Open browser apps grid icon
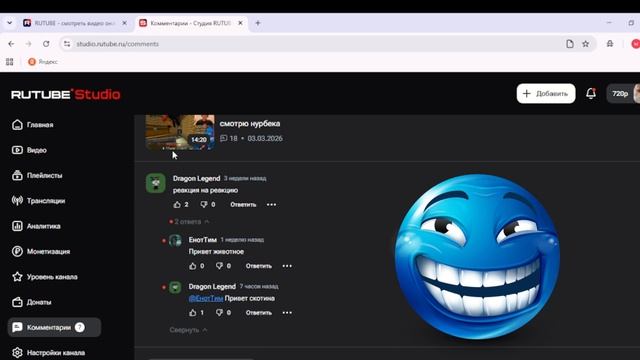640x360 pixels. [x=9, y=62]
